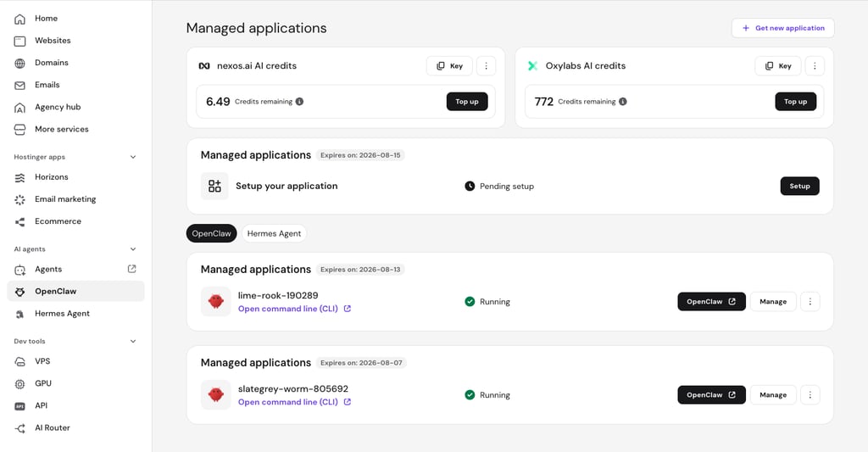This screenshot has width=868, height=452.
Task: Open Agents external link icon
Action: pyautogui.click(x=131, y=269)
